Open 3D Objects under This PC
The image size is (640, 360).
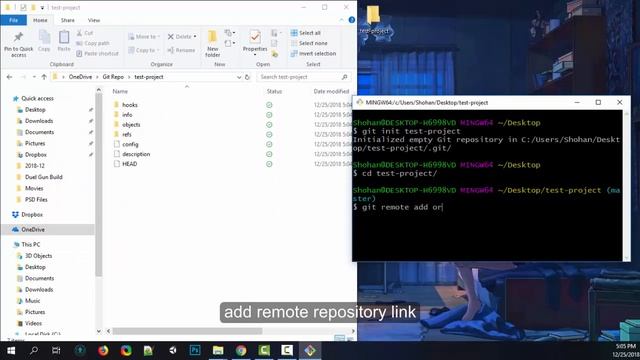point(38,256)
